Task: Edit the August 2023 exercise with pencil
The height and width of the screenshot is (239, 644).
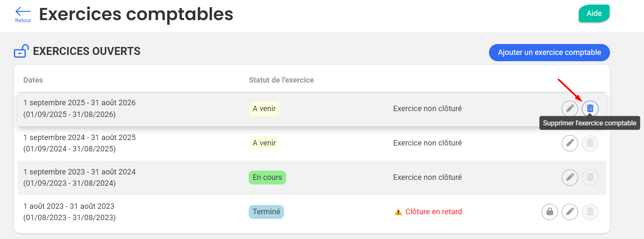Action: [570, 212]
